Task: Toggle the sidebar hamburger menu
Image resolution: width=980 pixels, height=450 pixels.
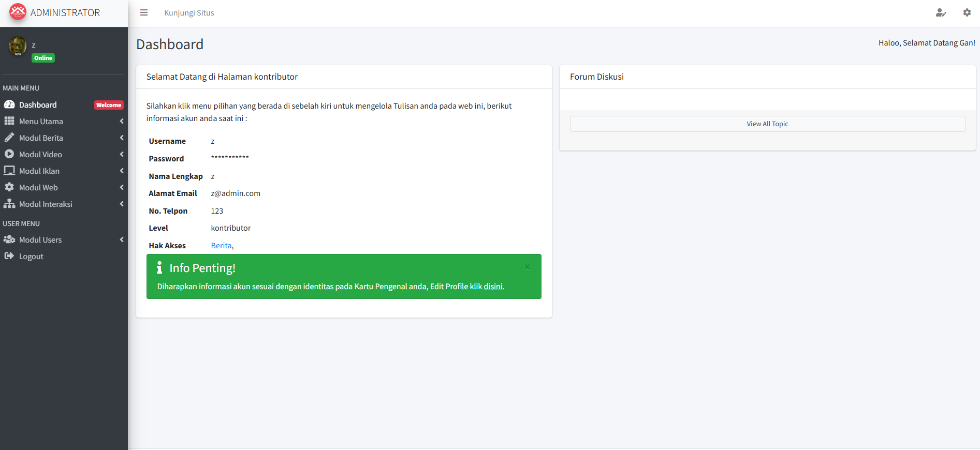Action: click(x=144, y=12)
